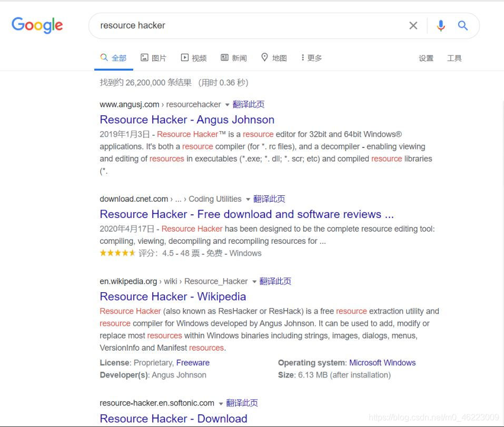Open 工具 (Tools)
Viewport: 504px width, 427px height.
pos(454,58)
